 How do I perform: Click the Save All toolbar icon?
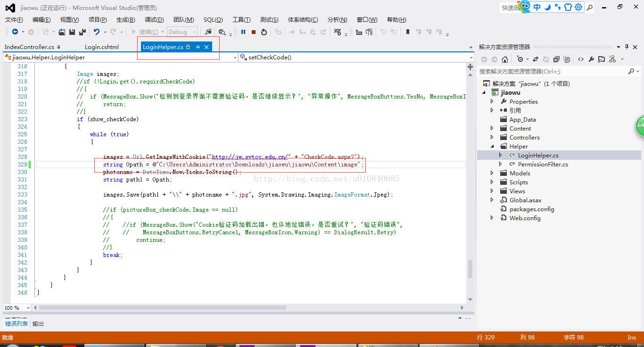(x=83, y=32)
